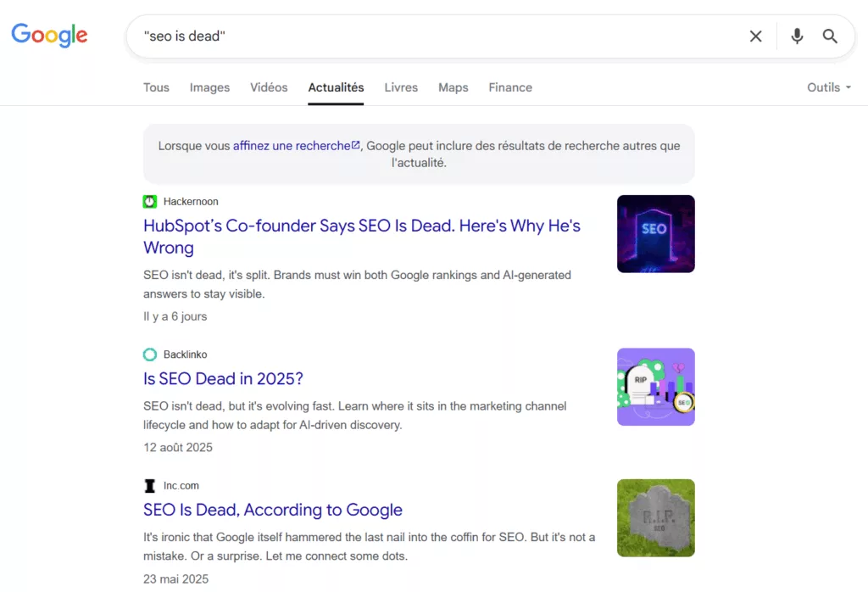Click the Inc.com source icon
868x592 pixels.
(149, 485)
